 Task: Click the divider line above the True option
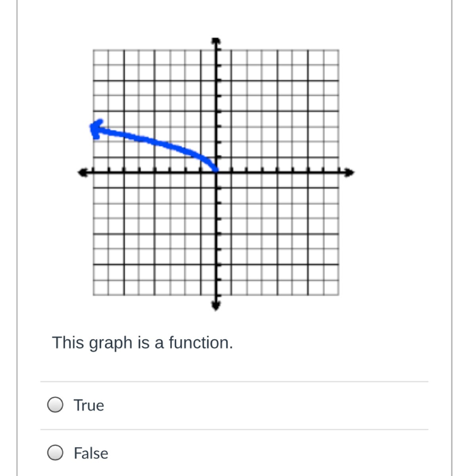click(234, 382)
